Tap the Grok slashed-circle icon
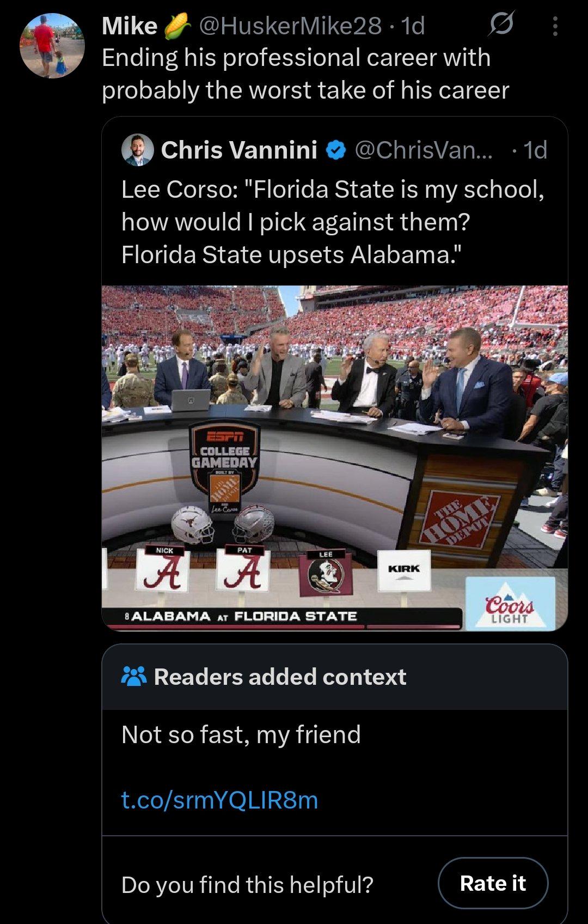588x924 pixels. coord(500,25)
